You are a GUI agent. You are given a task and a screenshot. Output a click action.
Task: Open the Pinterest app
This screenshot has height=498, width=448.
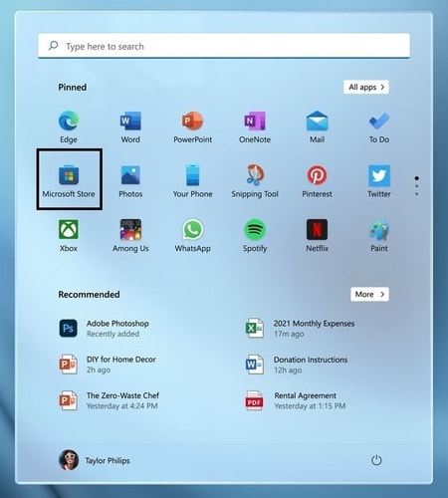pos(317,181)
